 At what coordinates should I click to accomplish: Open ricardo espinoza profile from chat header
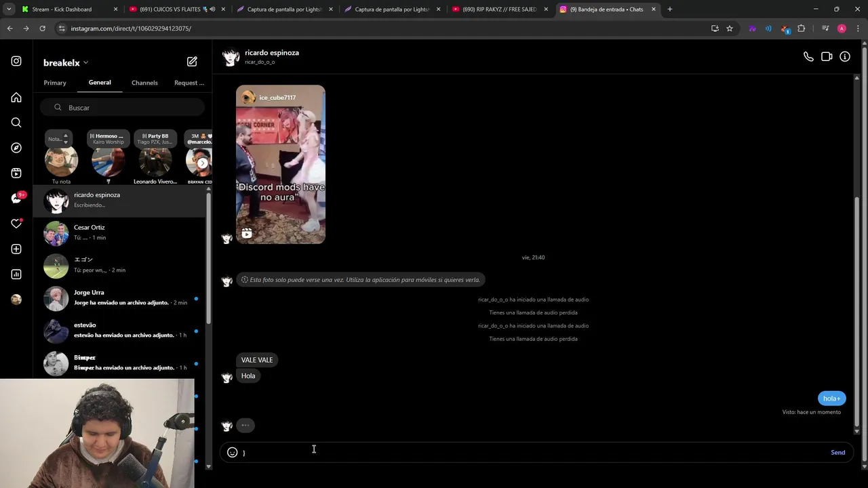click(x=271, y=53)
